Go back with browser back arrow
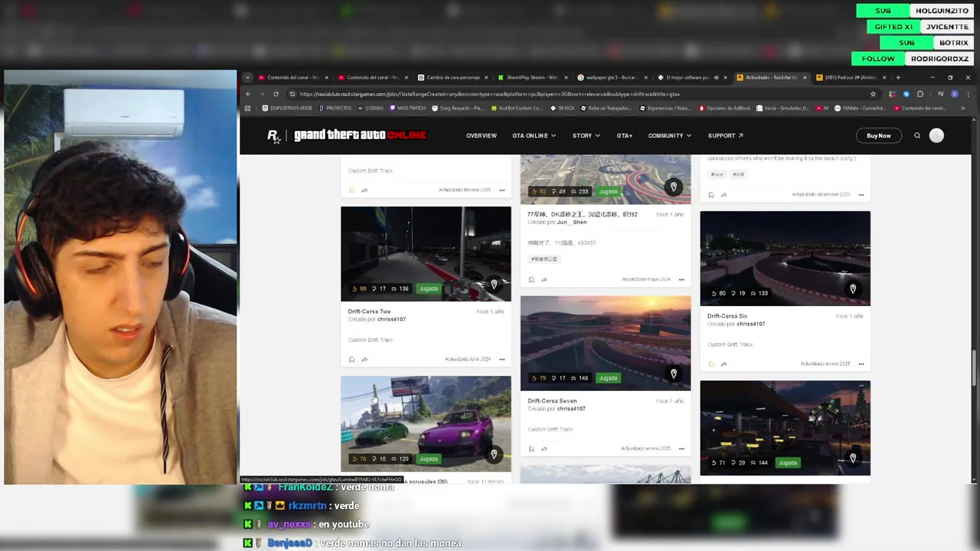980x551 pixels. (x=248, y=94)
